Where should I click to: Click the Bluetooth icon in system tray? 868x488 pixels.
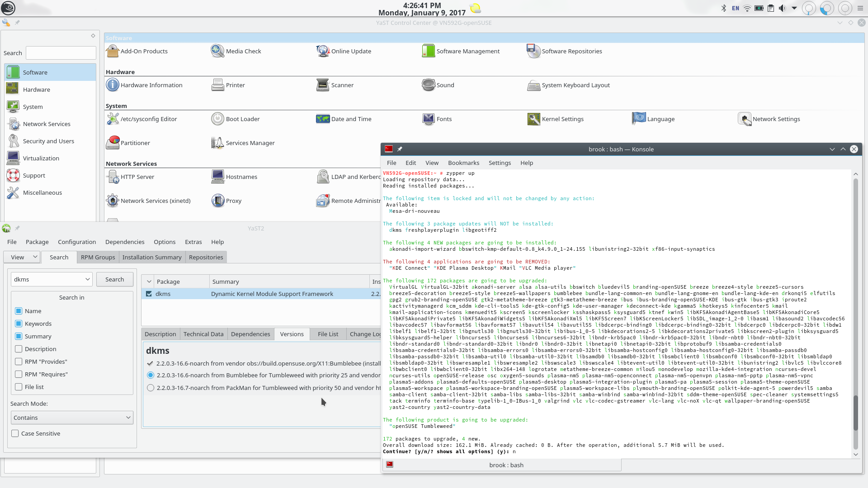pyautogui.click(x=723, y=8)
